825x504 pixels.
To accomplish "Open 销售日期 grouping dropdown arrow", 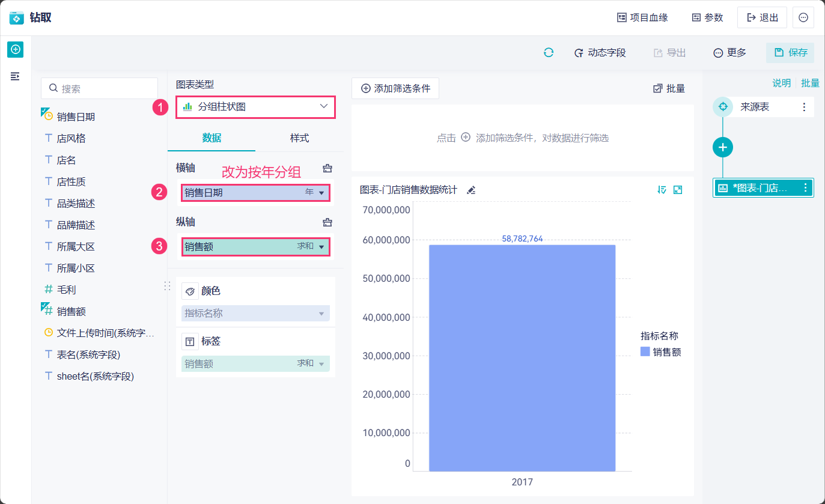I will point(321,193).
